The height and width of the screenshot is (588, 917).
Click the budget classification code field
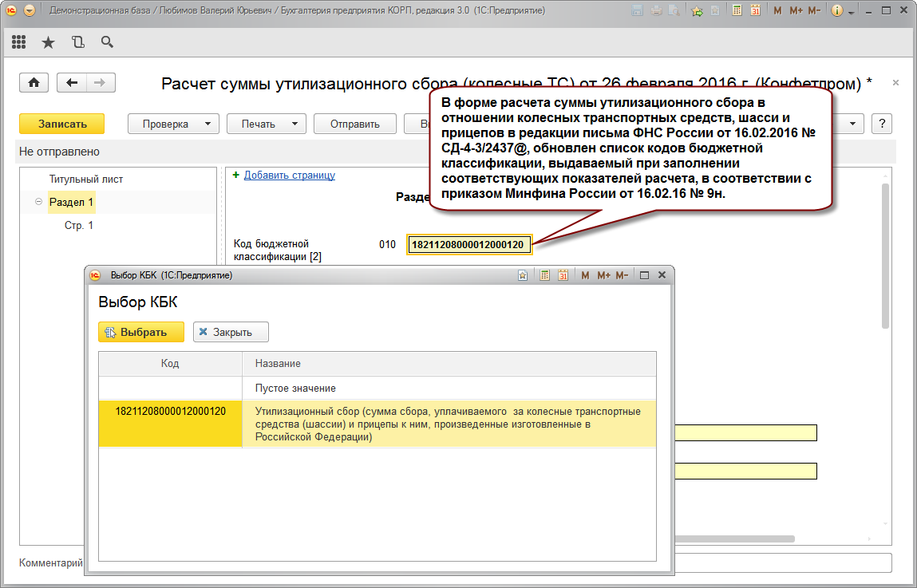click(468, 245)
